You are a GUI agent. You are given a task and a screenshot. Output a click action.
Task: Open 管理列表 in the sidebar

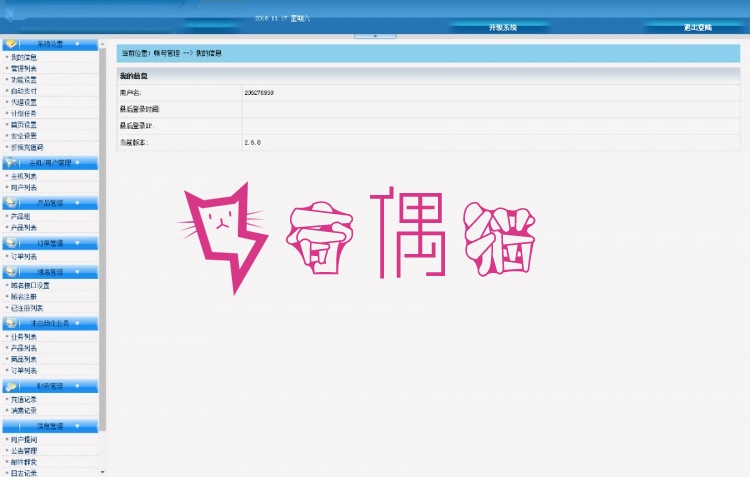click(x=24, y=68)
